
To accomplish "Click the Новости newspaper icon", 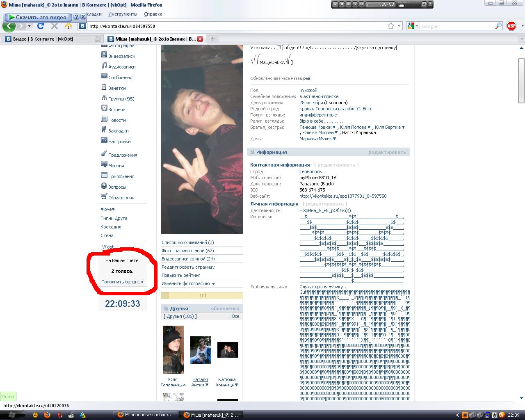I will [104, 119].
